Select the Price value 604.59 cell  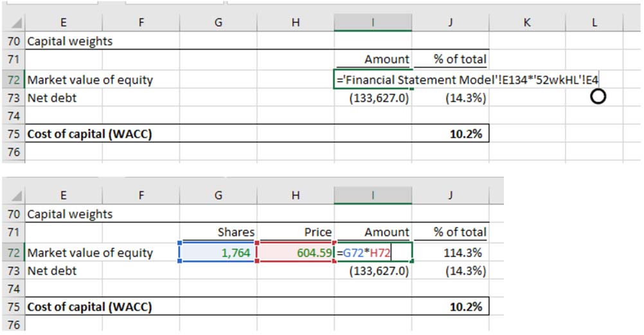pos(295,253)
